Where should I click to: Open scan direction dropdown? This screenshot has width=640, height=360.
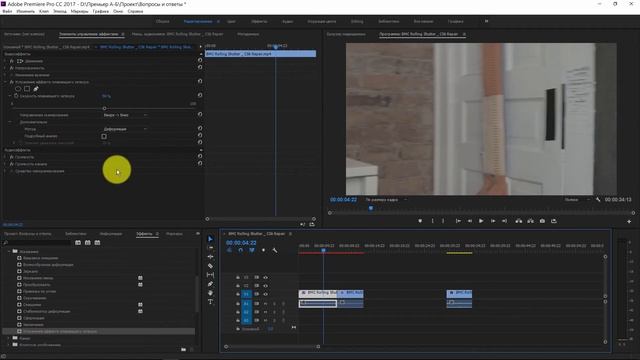(x=125, y=115)
